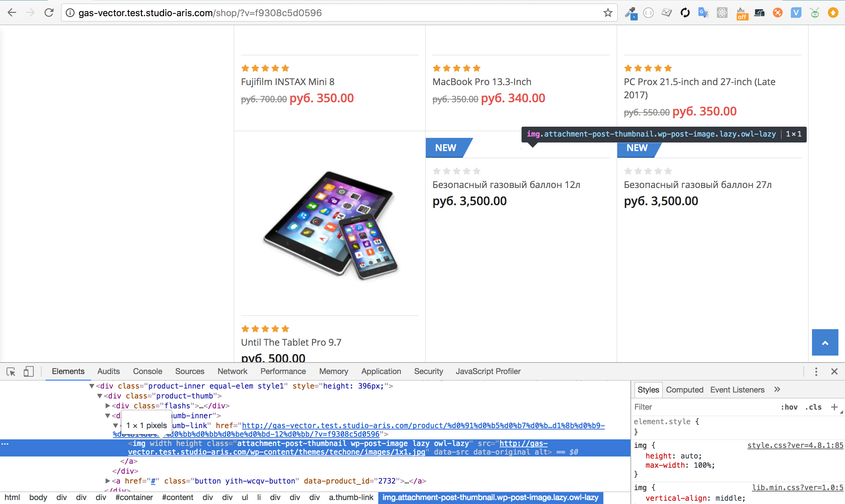Show more Styles pane tabs with chevron
The image size is (845, 504).
tap(777, 389)
